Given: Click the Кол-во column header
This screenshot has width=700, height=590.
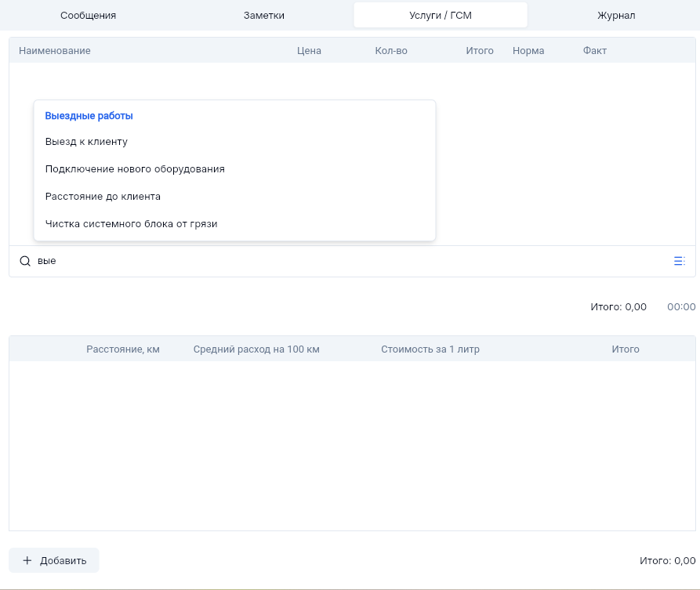Looking at the screenshot, I should pyautogui.click(x=391, y=51).
